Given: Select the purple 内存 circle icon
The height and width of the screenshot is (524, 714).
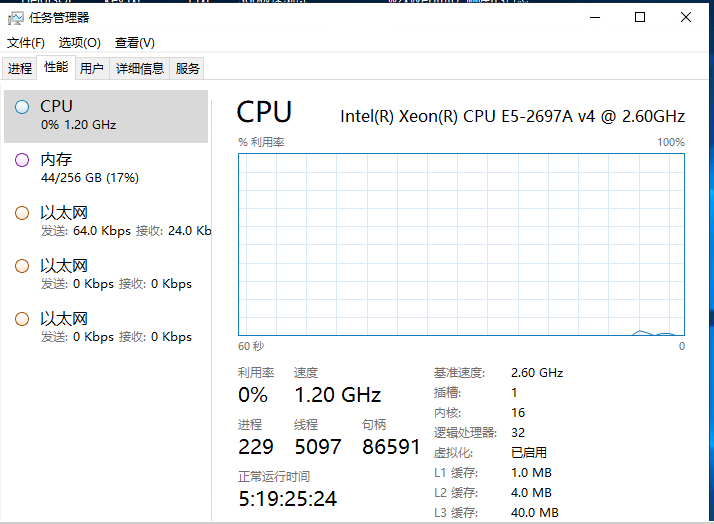Looking at the screenshot, I should coord(22,160).
